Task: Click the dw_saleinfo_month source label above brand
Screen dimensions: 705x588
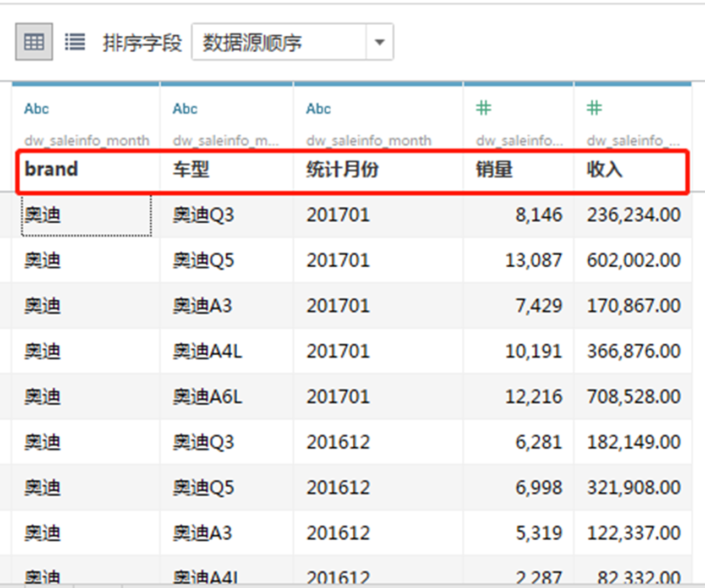Action: coord(87,141)
